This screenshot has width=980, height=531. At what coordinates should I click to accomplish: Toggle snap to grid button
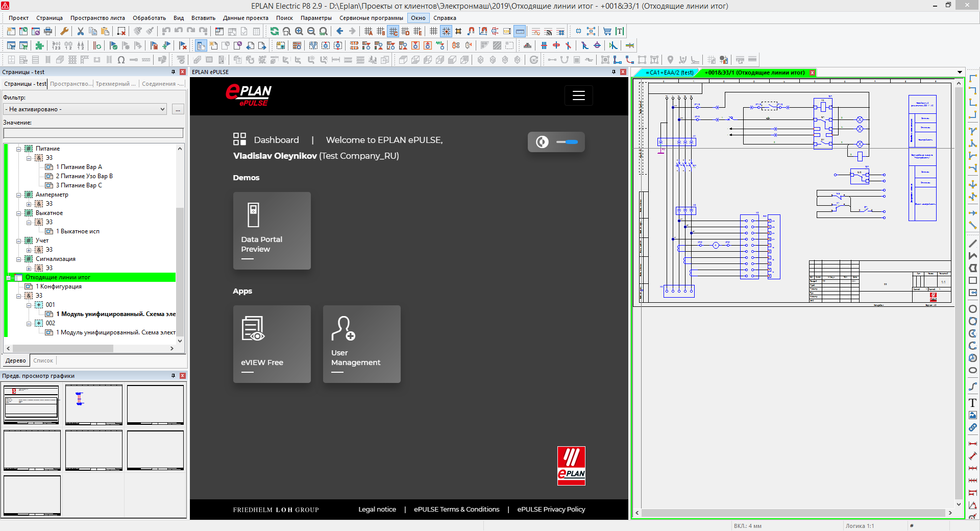(x=446, y=31)
